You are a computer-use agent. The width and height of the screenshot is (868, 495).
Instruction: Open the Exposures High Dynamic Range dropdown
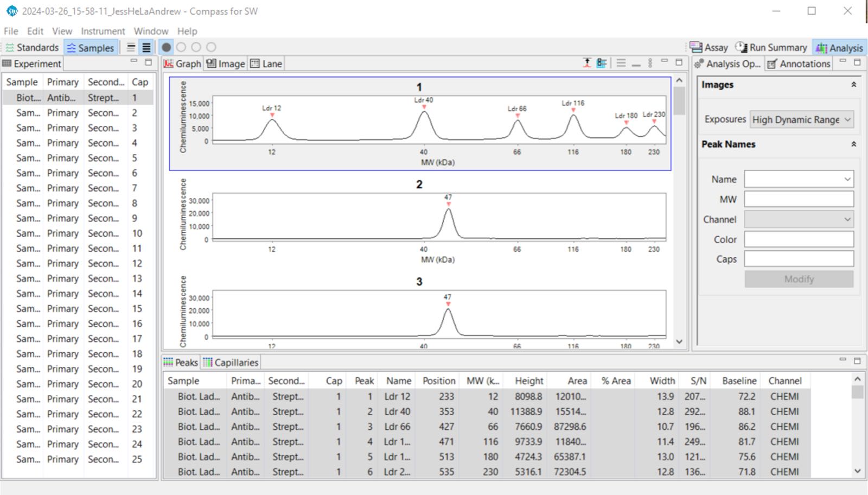click(801, 119)
